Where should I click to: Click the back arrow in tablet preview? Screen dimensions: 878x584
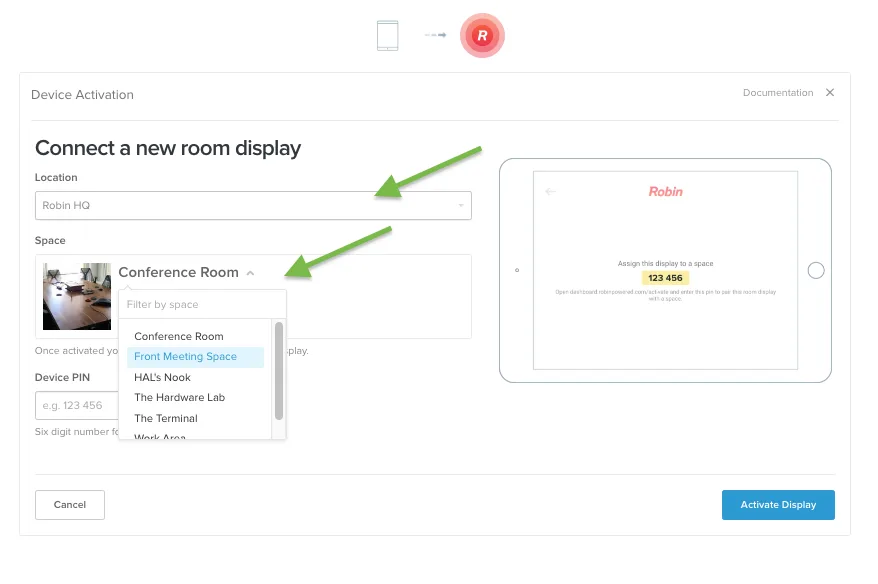click(550, 191)
